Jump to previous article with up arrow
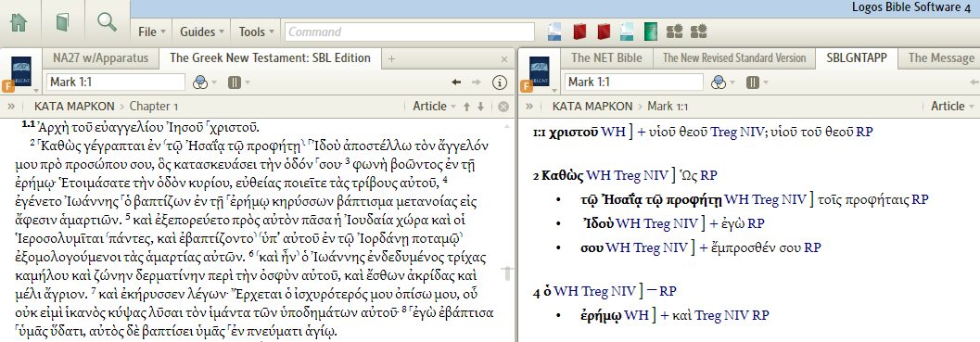 466,107
